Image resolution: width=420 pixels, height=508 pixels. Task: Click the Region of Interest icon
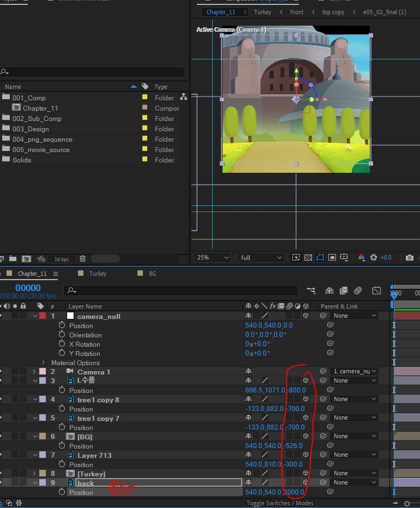(332, 258)
